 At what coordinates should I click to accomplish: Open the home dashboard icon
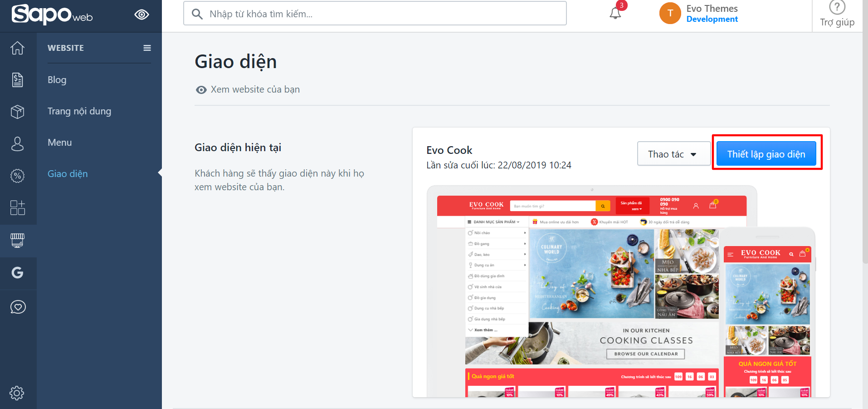pos(18,48)
